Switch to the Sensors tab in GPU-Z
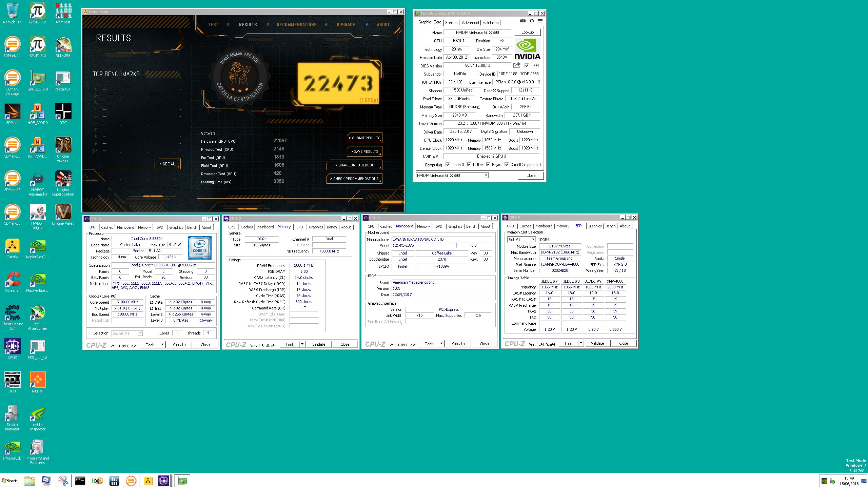 [452, 23]
